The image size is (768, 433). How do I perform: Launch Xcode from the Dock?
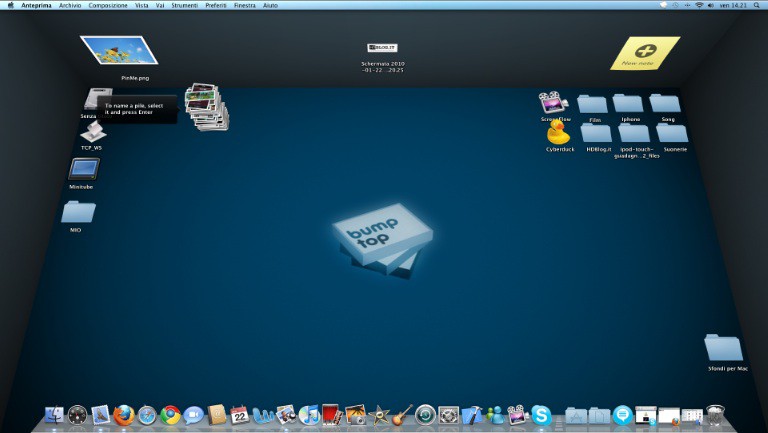pos(472,415)
